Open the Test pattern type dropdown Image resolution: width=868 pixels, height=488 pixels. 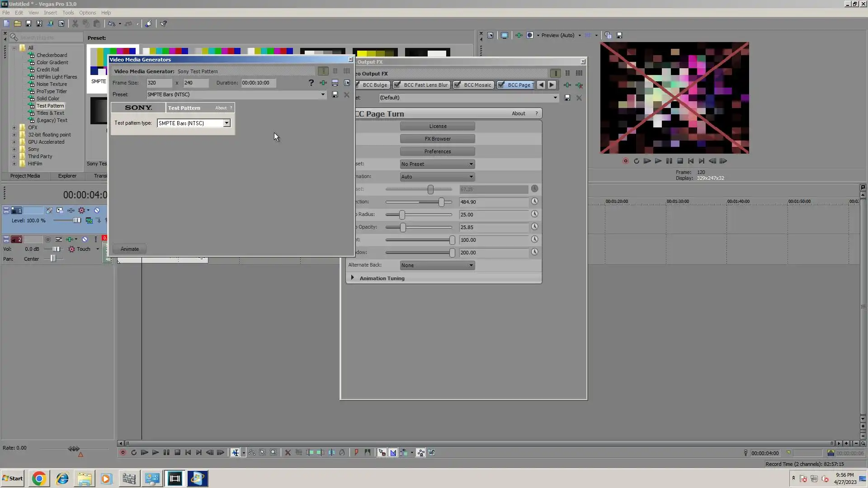[226, 123]
